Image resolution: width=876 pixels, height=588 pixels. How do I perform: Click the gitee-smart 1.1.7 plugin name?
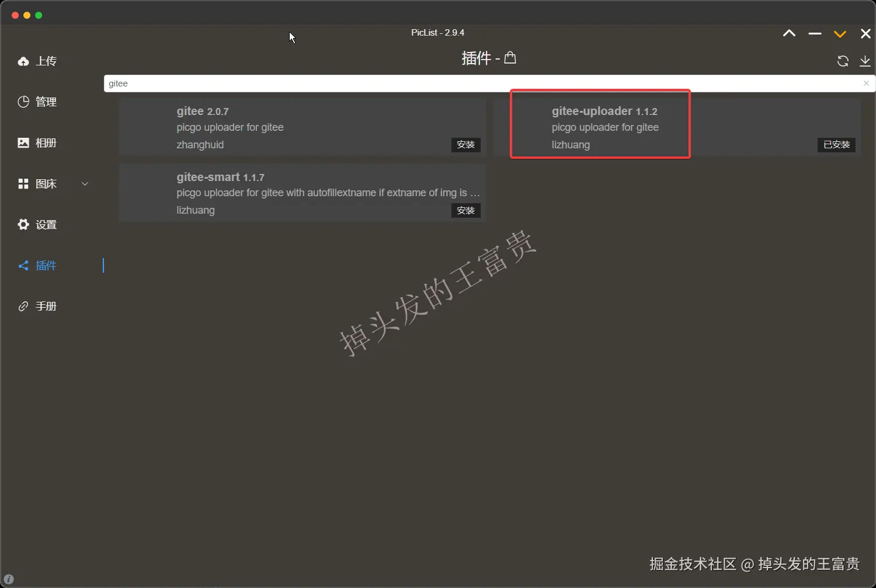tap(221, 177)
